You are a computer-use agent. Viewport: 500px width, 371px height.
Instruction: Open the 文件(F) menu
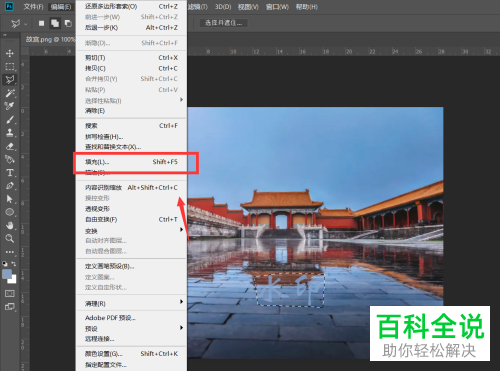pos(33,7)
